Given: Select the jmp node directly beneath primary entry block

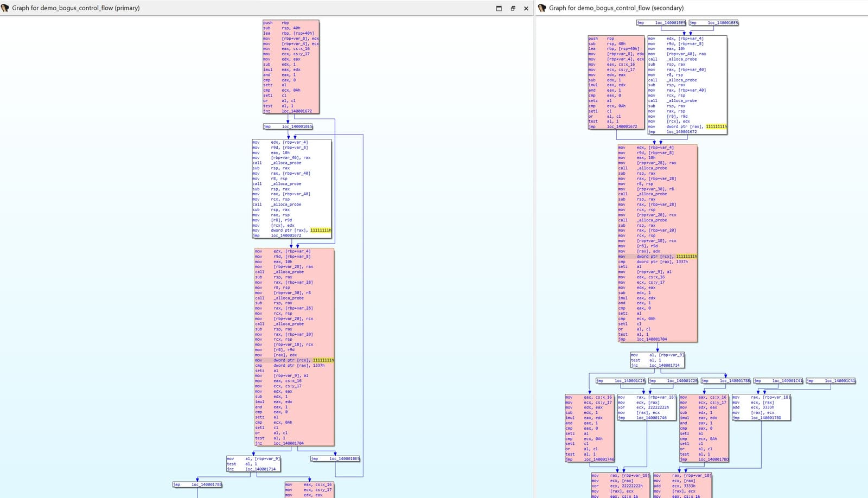Looking at the screenshot, I should [288, 126].
